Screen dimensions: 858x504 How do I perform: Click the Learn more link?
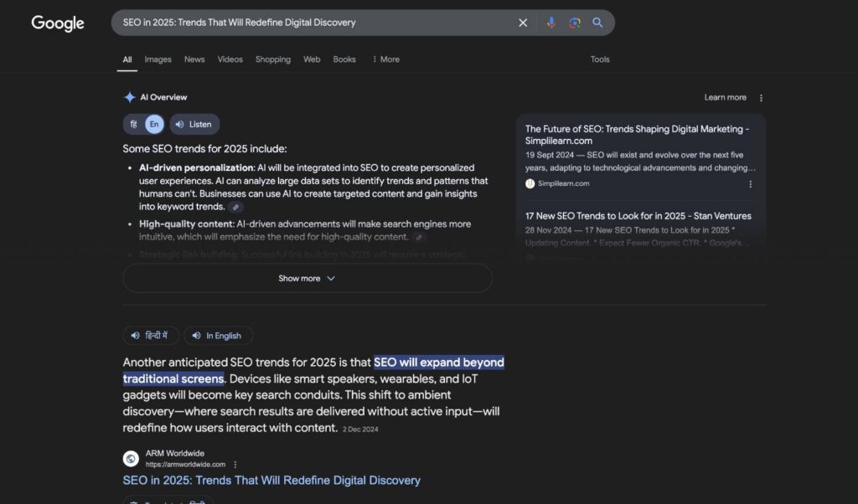point(724,97)
